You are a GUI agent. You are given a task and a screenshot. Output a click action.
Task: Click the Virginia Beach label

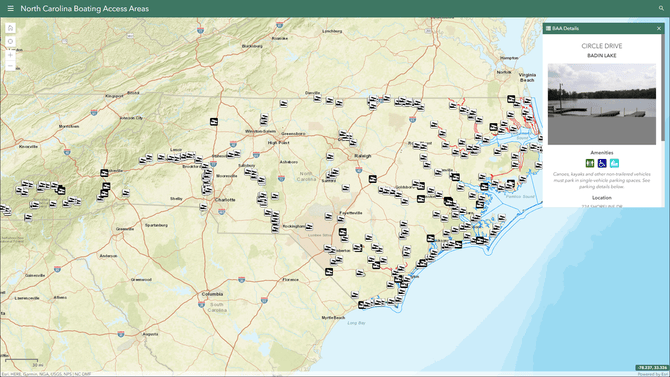(x=527, y=77)
